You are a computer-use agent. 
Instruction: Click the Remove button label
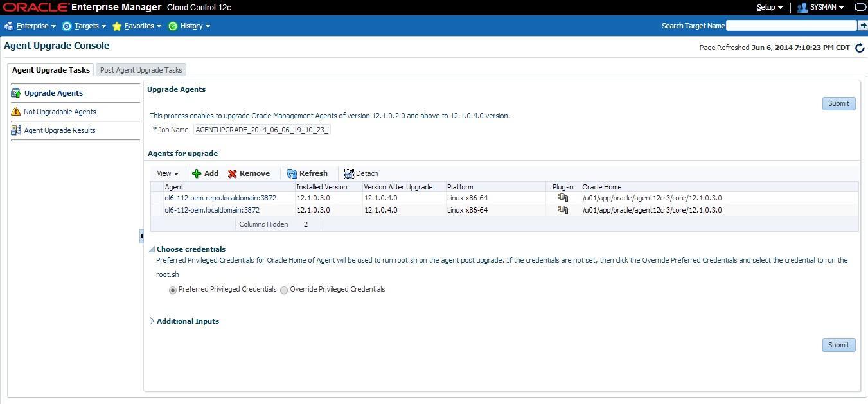click(x=254, y=173)
